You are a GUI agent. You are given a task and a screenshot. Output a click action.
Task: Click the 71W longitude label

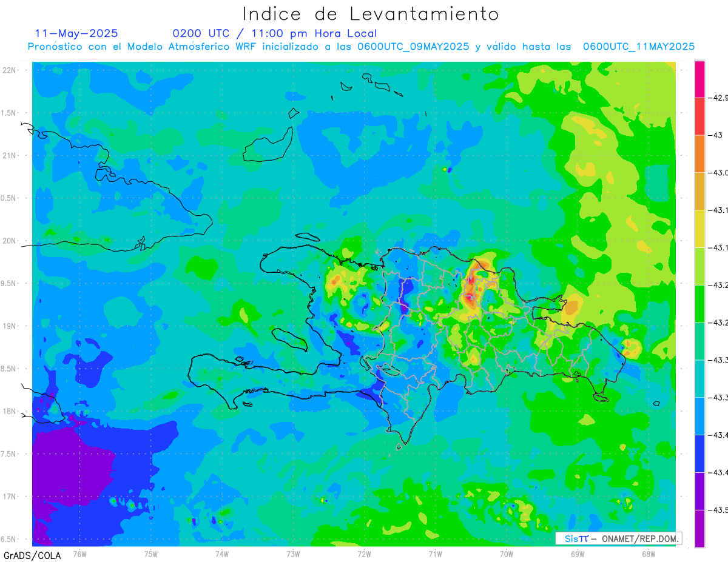[435, 554]
